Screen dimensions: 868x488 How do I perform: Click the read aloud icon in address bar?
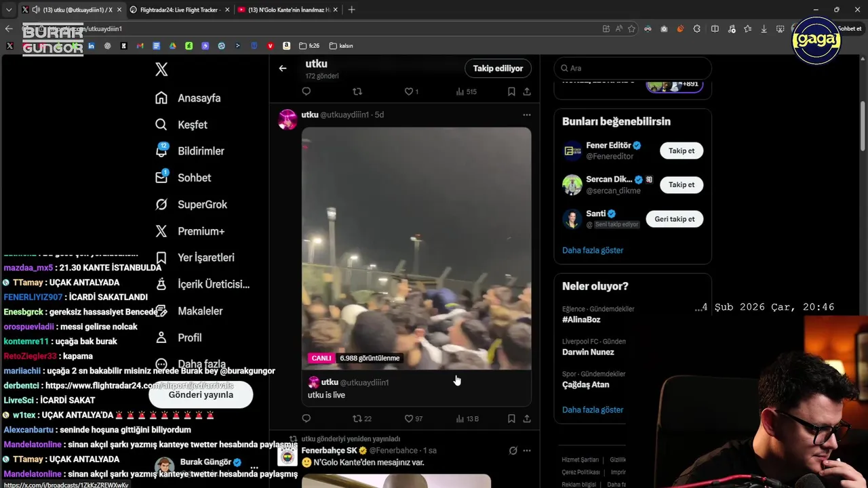[x=618, y=28]
